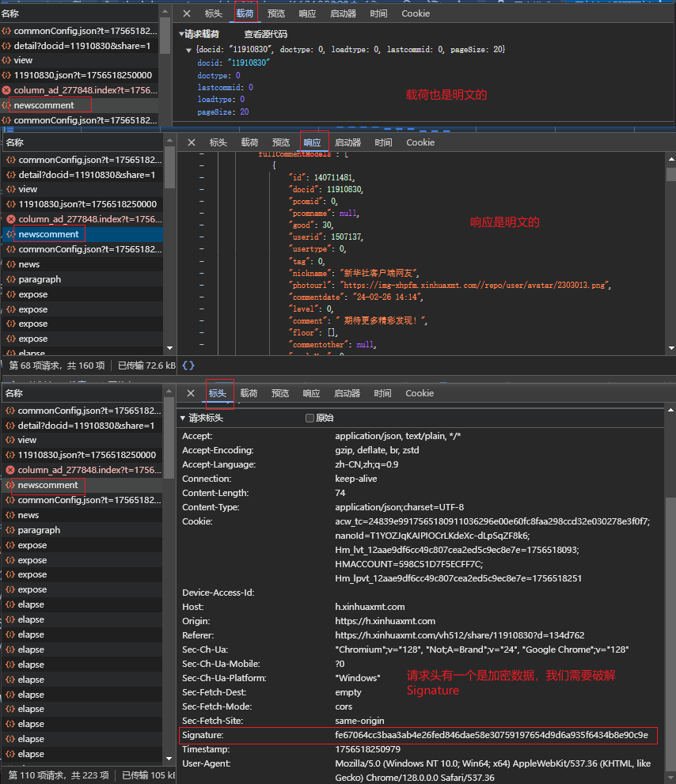Open the 标头 tab in the top panel
The image size is (676, 784).
click(214, 13)
